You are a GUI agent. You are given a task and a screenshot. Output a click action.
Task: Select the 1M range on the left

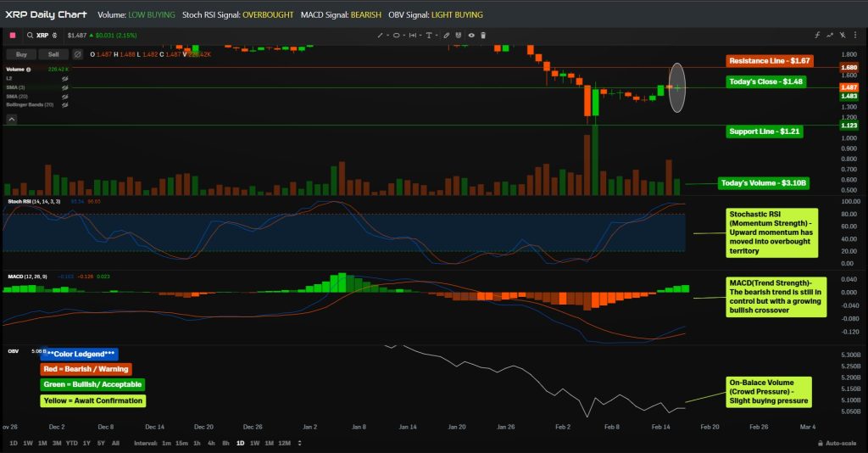[42, 443]
